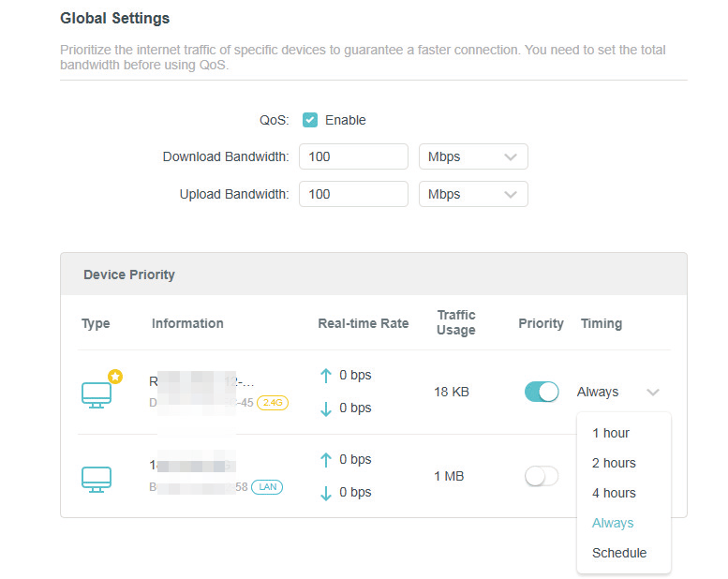Turn on priority for the LAN device
The image size is (728, 579).
tap(542, 476)
